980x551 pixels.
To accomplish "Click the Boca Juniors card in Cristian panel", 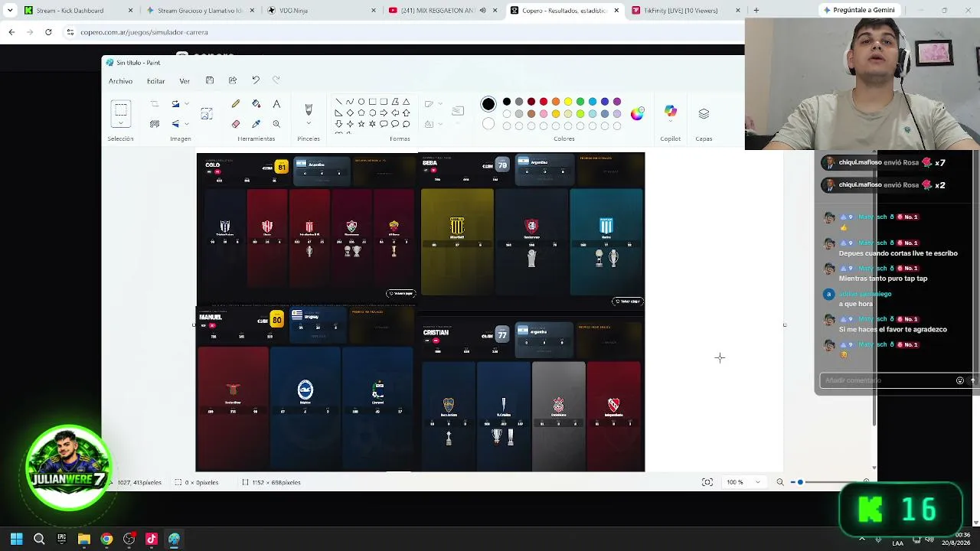I will pos(449,416).
